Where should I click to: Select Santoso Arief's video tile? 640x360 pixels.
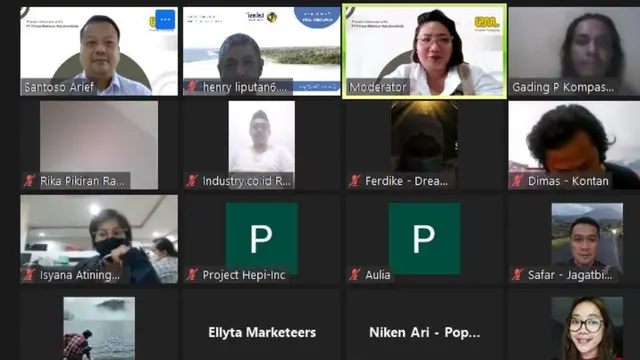coord(99,51)
